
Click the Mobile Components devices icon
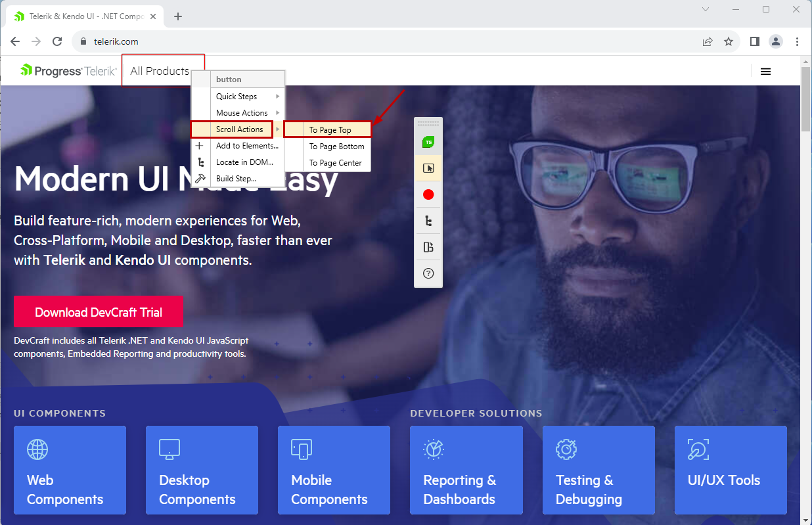(x=302, y=449)
